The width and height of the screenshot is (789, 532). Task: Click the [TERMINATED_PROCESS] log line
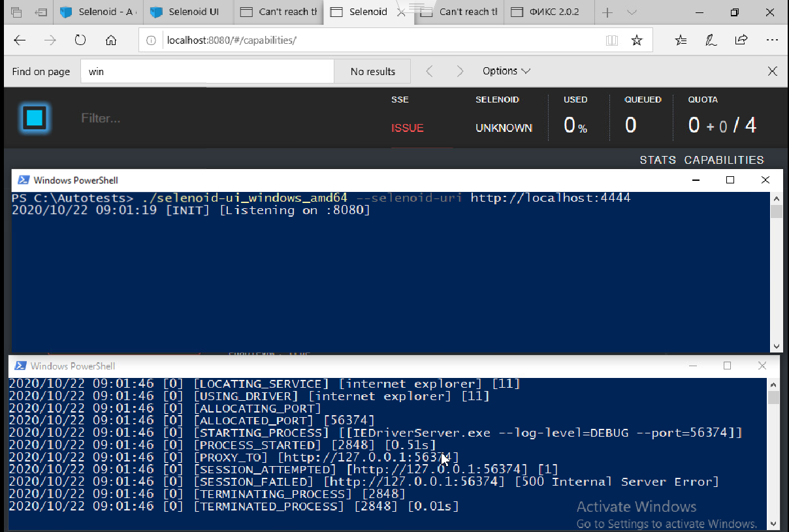(234, 507)
